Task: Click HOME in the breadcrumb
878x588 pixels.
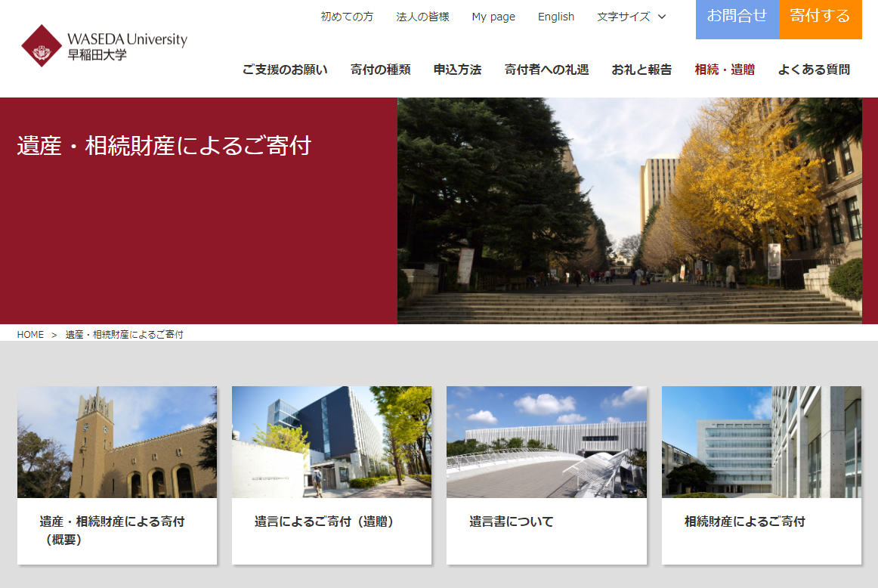Action: pos(30,334)
